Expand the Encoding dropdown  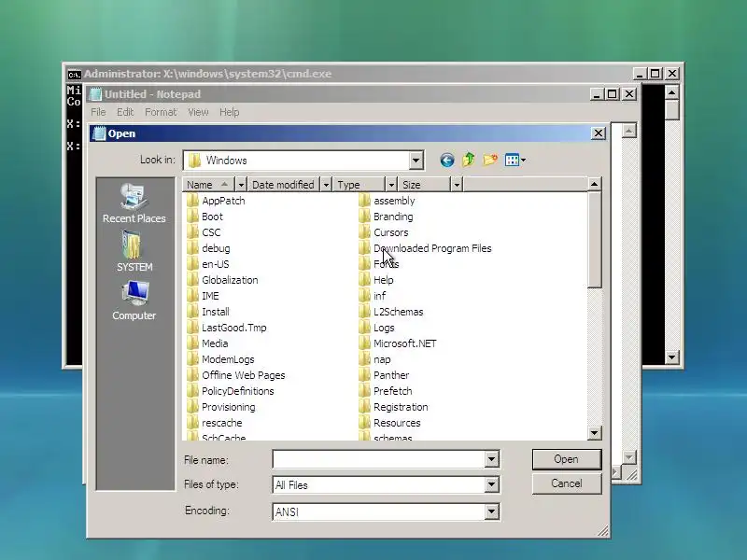[x=491, y=511]
